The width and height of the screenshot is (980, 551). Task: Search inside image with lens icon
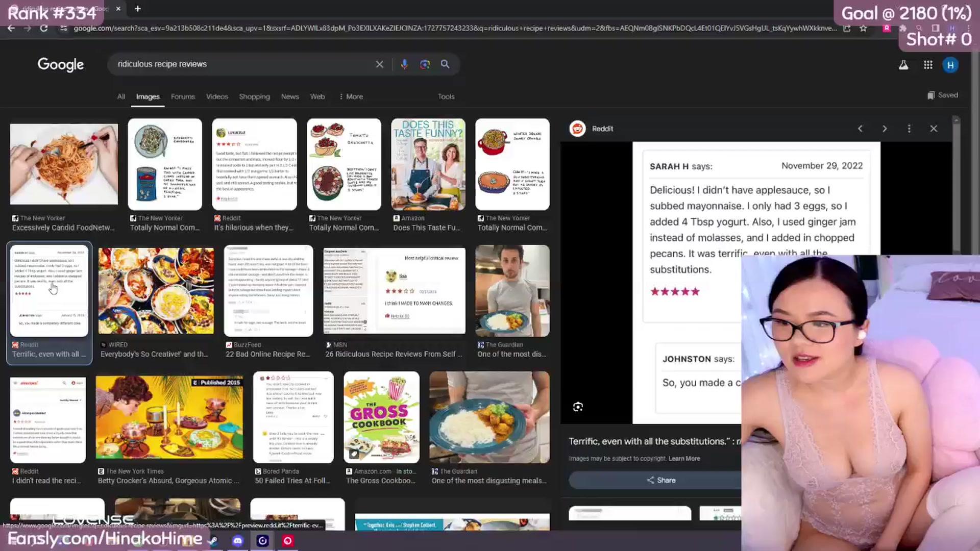coord(578,407)
